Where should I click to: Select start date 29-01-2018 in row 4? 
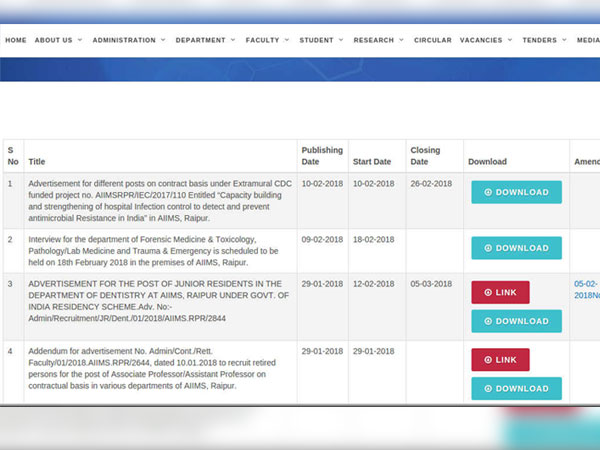click(x=373, y=351)
